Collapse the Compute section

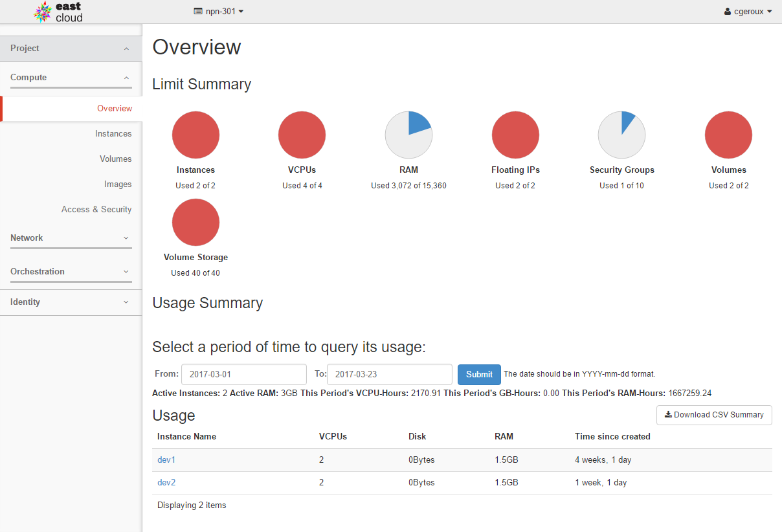tap(71, 78)
